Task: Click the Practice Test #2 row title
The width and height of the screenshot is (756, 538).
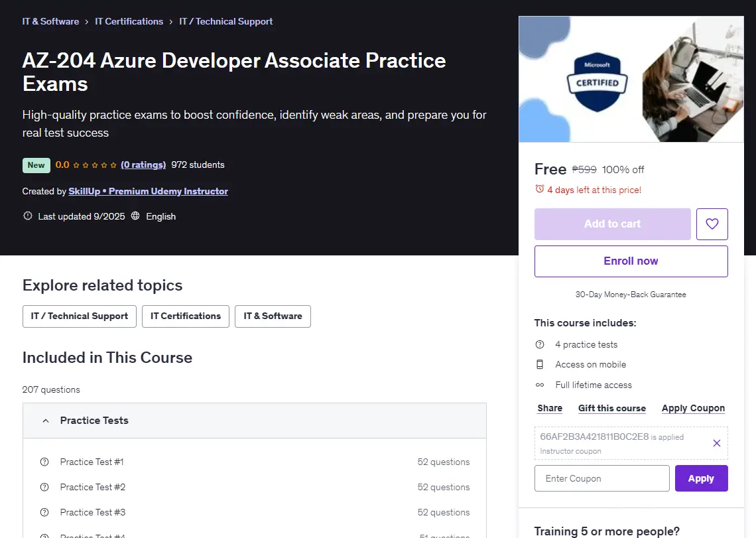Action: pos(93,487)
